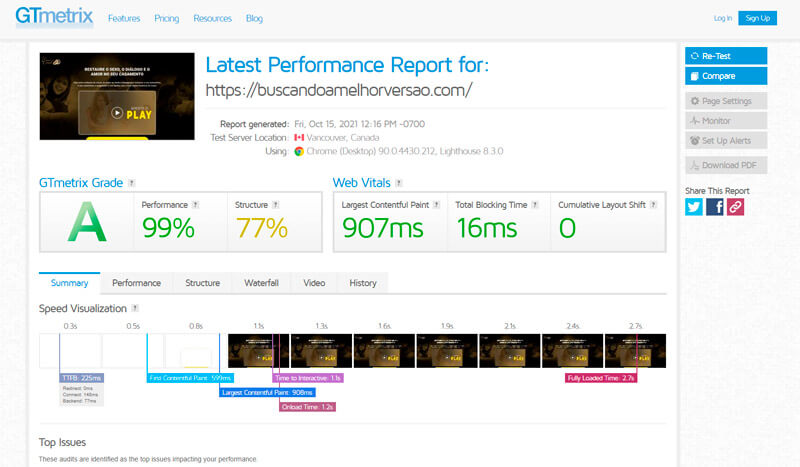Switch to the Waterfall tab
800x467 pixels.
pos(261,283)
